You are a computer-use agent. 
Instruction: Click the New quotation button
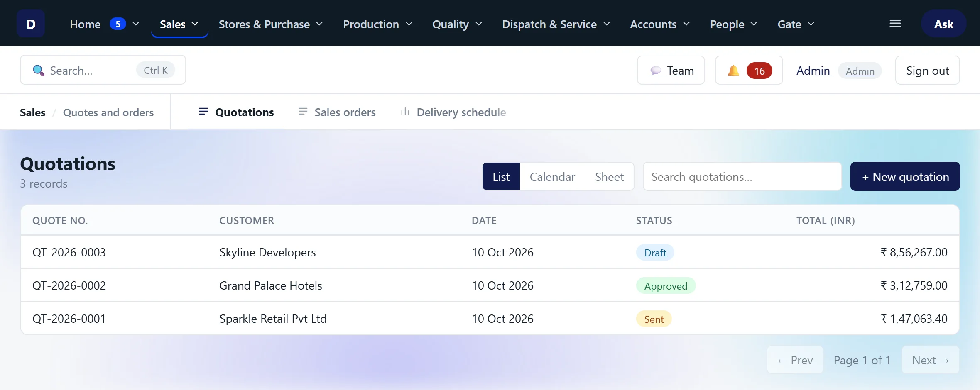coord(905,176)
